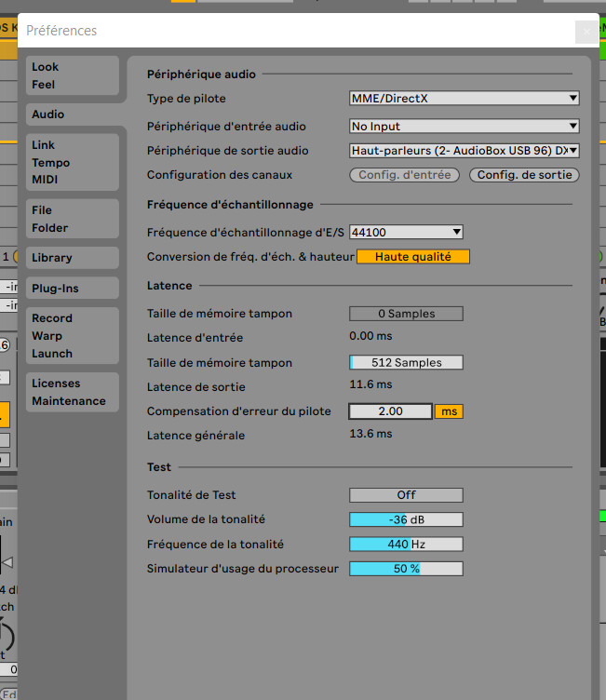The height and width of the screenshot is (700, 606).
Task: Click the Latence générale label
Action: [x=196, y=436]
